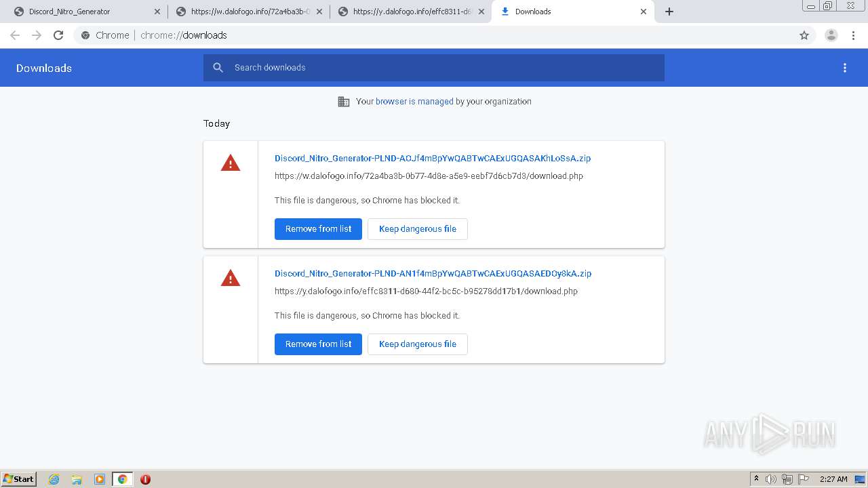
Task: Open Windows Media Player from taskbar
Action: click(x=100, y=479)
